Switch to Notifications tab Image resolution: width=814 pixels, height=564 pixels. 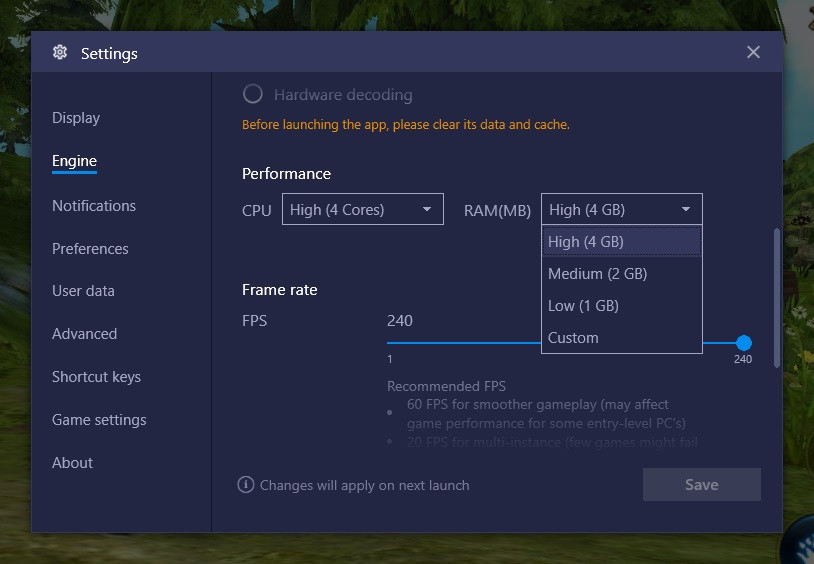click(x=94, y=206)
